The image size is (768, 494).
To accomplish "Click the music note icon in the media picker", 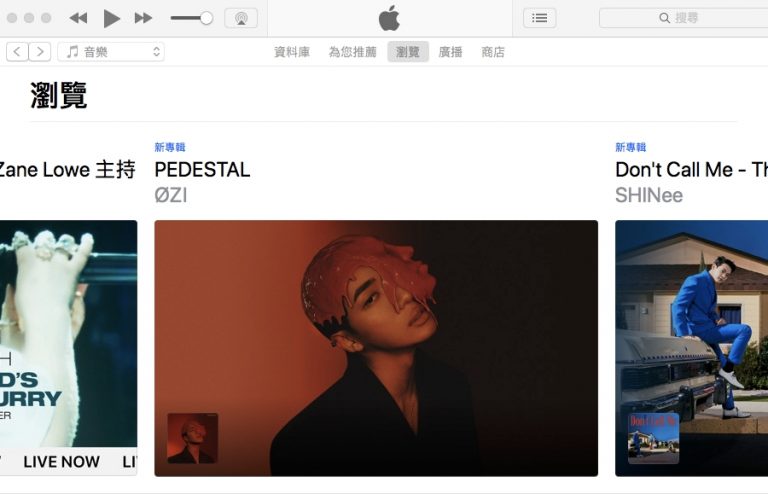I will 72,51.
